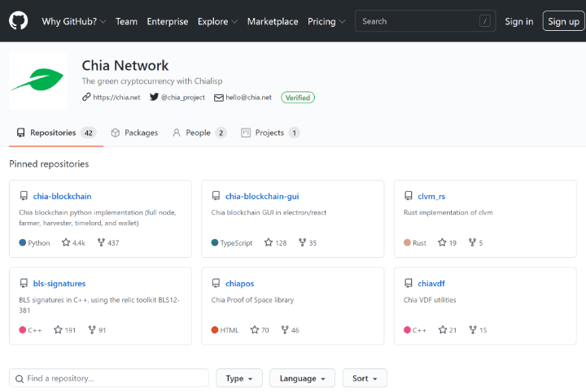The image size is (586, 392).
Task: Select the slash shortcut hint in Search box
Action: coord(485,21)
